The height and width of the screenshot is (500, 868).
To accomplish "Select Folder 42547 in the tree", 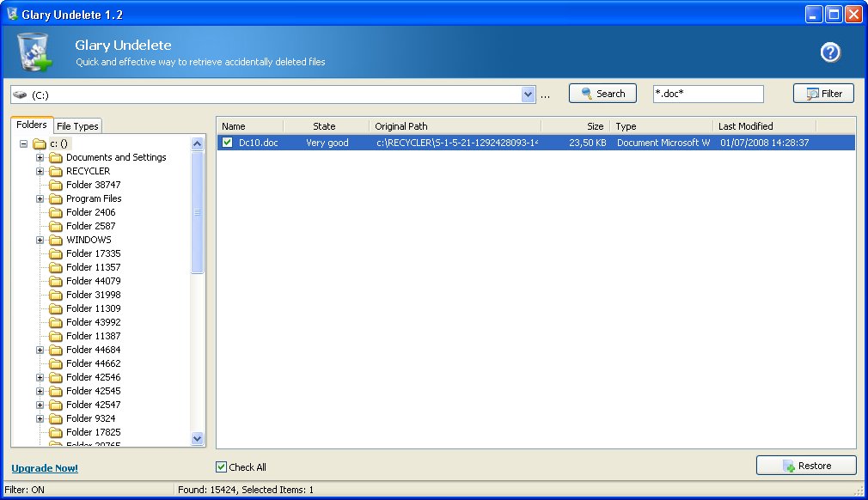I will click(93, 405).
